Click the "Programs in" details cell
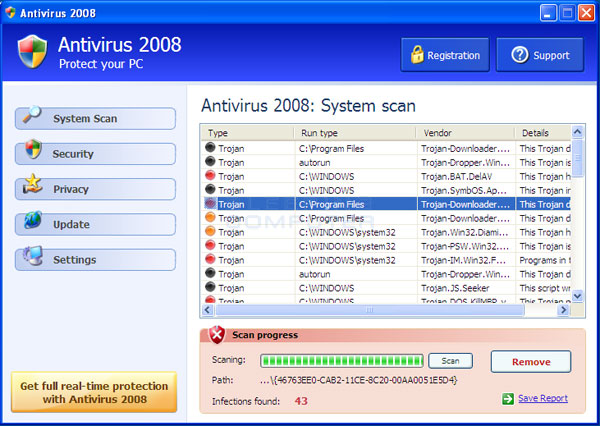 pyautogui.click(x=543, y=260)
